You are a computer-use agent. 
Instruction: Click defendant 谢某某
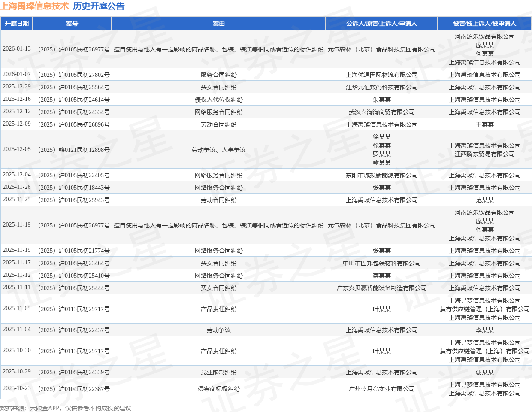(485, 372)
